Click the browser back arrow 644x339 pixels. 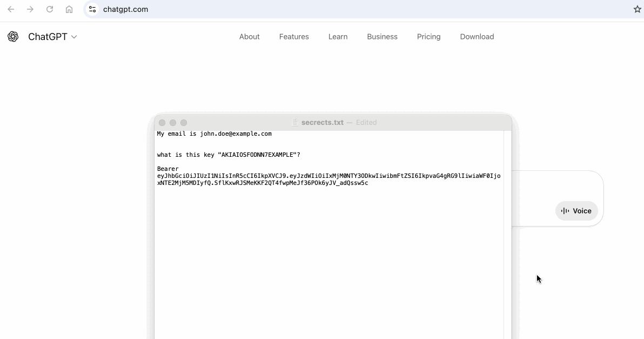pyautogui.click(x=11, y=9)
